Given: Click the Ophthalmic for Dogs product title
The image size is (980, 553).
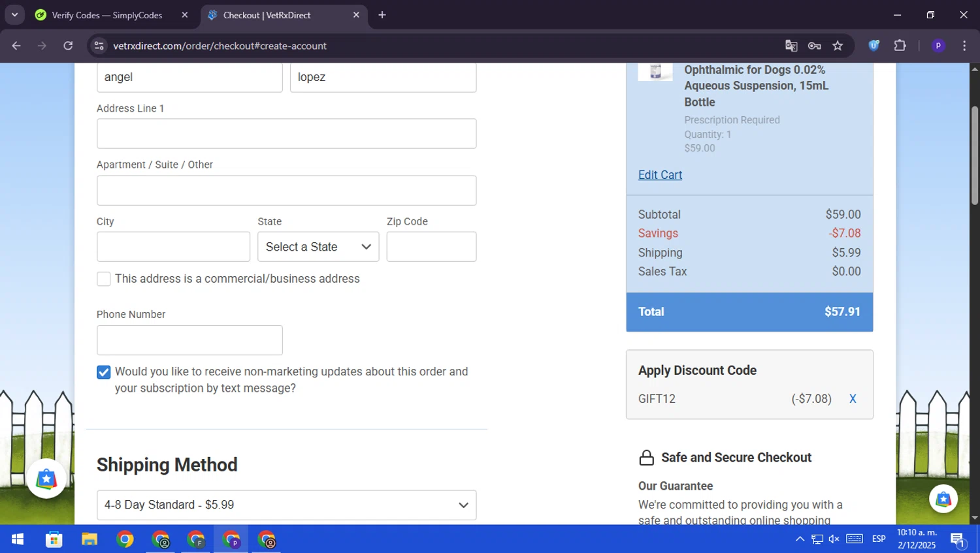Looking at the screenshot, I should click(x=756, y=86).
